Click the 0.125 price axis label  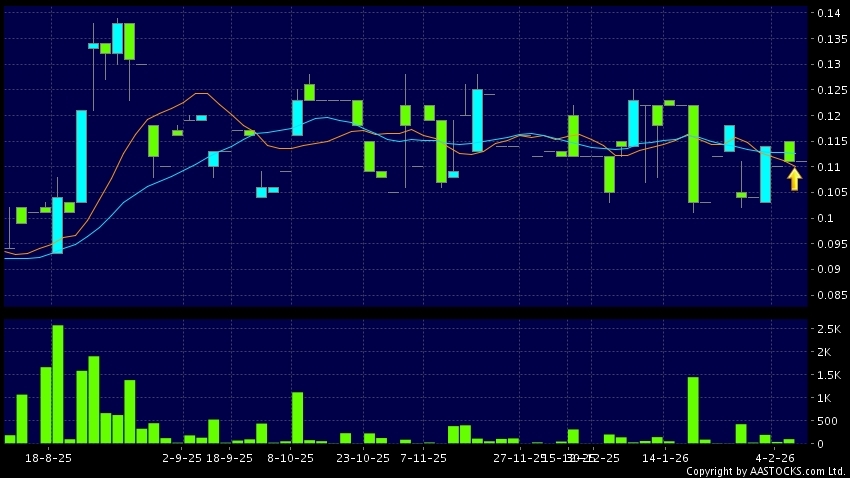829,91
